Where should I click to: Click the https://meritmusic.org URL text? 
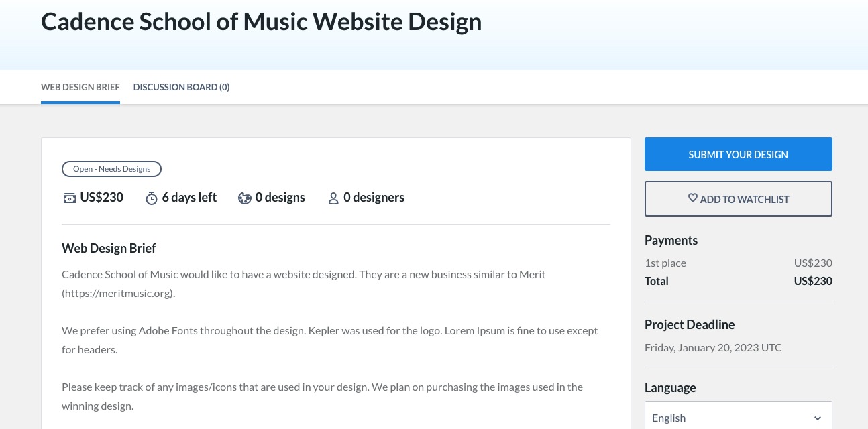pos(118,293)
